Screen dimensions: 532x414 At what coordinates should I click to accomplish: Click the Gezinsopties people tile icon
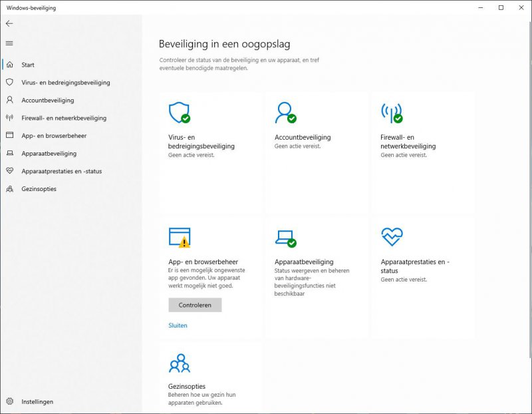[179, 362]
